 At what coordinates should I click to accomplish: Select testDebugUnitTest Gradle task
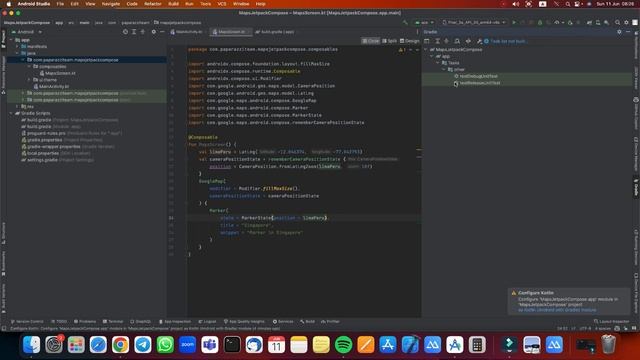pos(478,76)
